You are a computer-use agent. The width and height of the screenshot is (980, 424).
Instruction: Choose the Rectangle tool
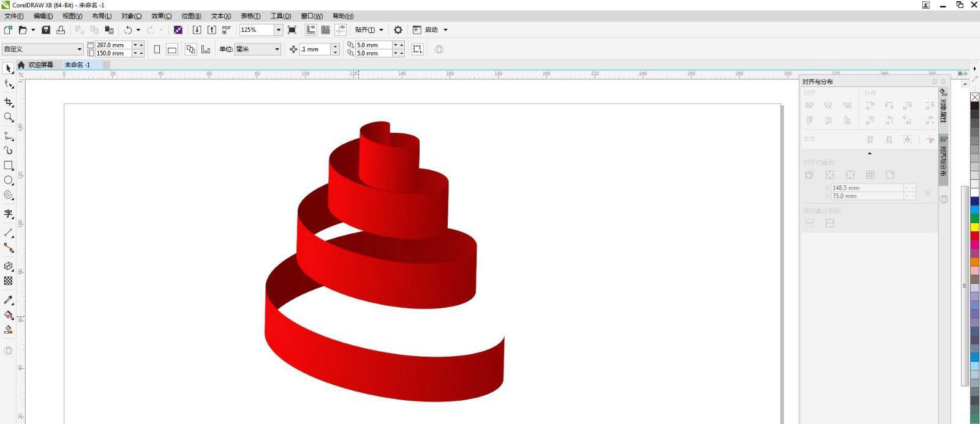(9, 165)
